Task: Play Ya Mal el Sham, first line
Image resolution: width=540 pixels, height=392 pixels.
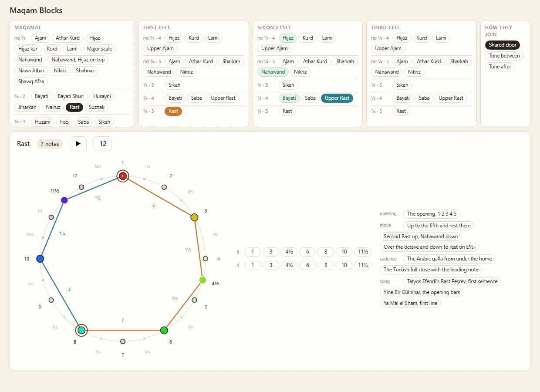Action: click(x=411, y=303)
